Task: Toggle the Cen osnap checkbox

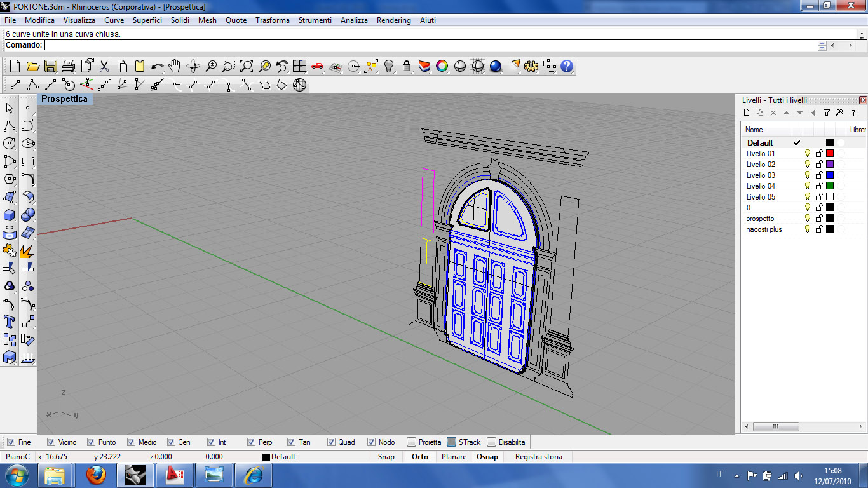Action: pos(171,442)
